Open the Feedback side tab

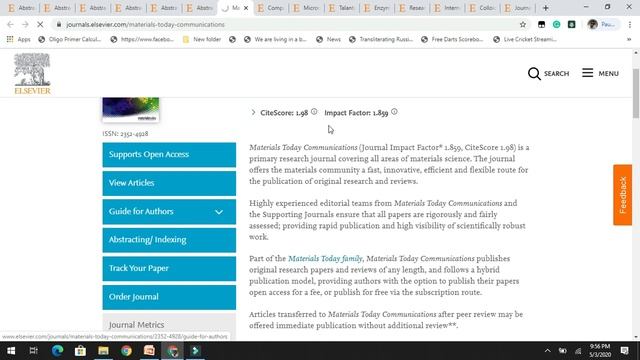pyautogui.click(x=622, y=195)
